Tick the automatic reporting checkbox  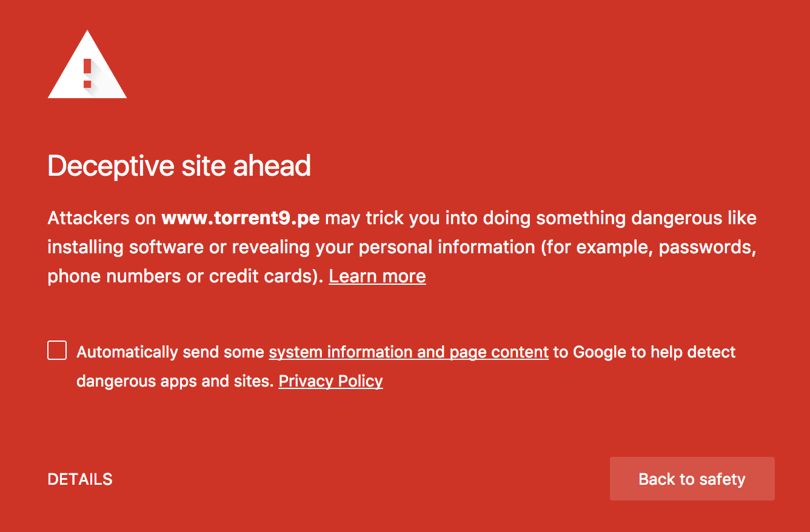[57, 350]
